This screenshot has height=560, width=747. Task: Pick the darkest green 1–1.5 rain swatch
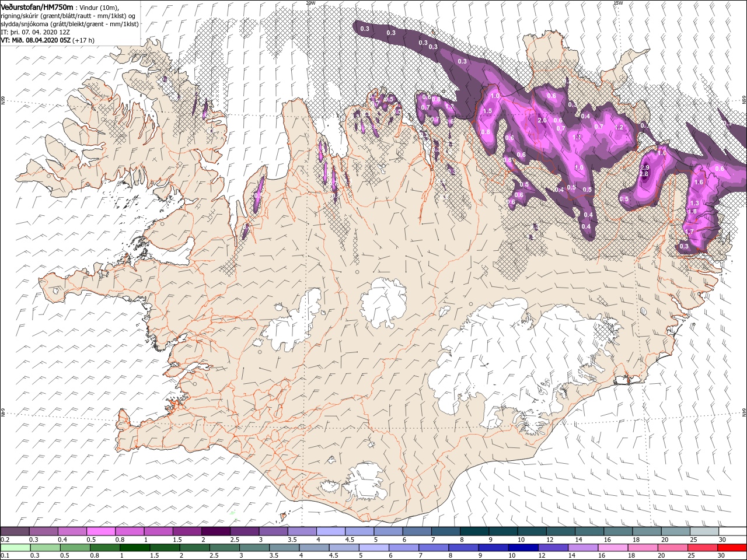point(135,548)
